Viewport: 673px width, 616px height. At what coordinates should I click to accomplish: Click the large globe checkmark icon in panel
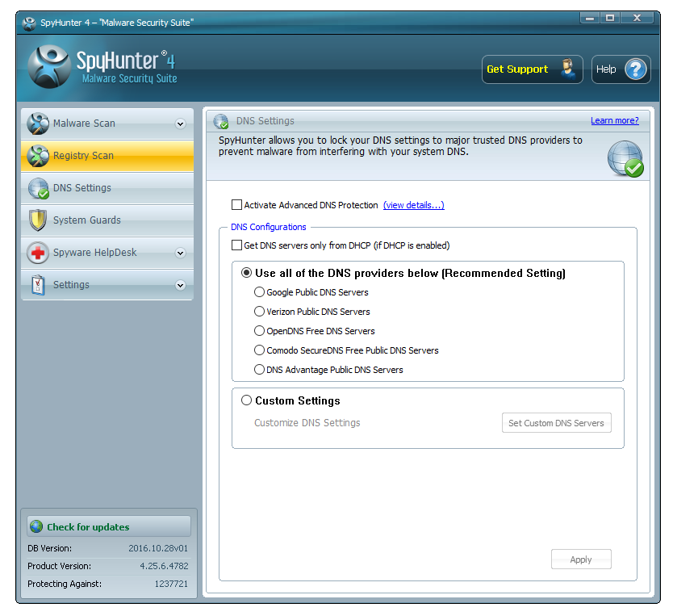(x=625, y=158)
